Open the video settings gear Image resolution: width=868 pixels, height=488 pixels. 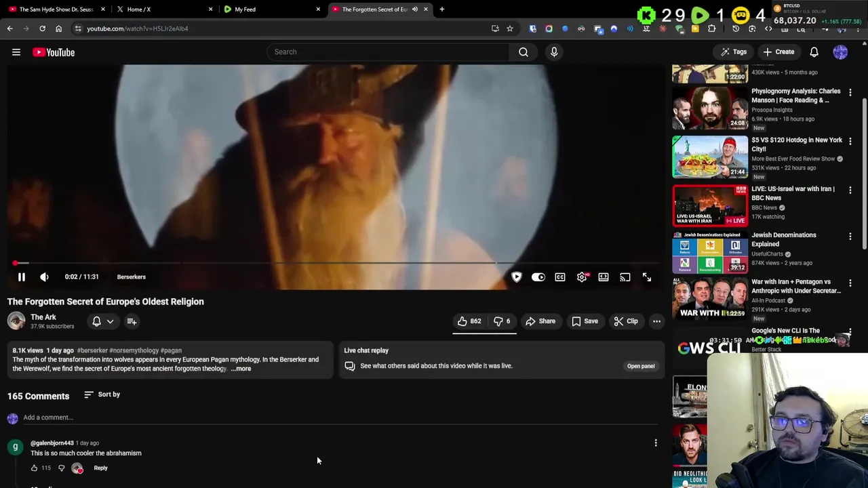click(582, 277)
